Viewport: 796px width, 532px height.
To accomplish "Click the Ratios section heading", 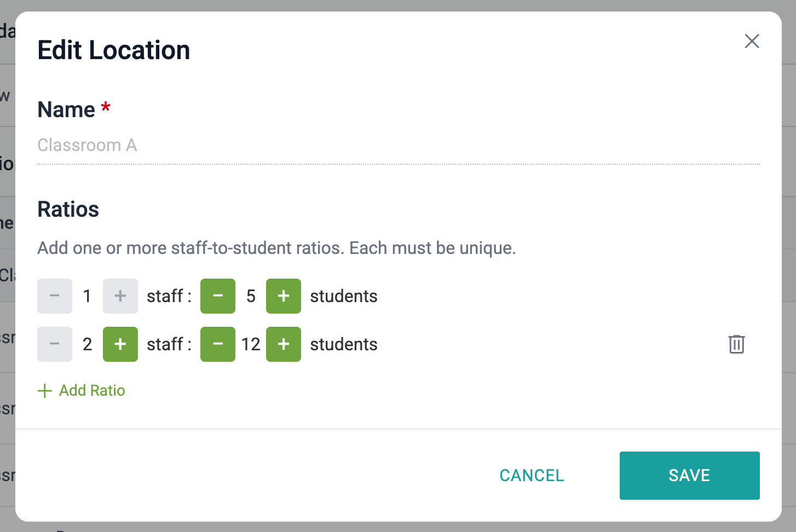I will tap(68, 210).
